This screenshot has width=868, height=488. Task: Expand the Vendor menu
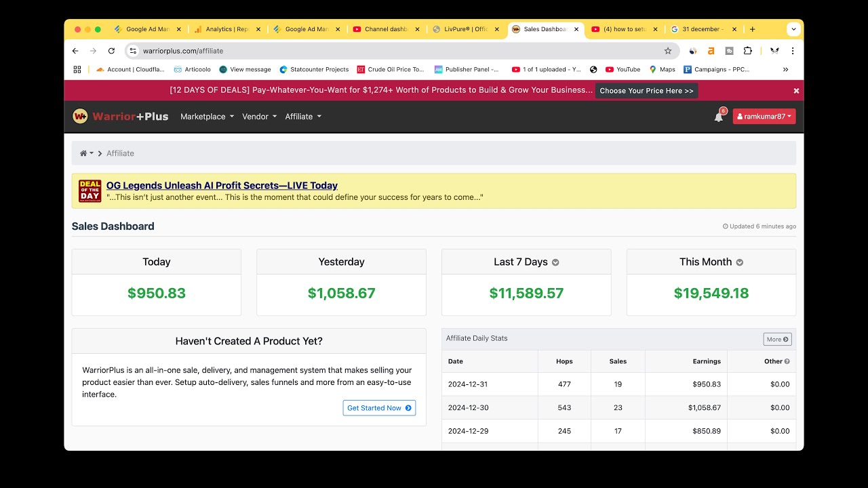click(x=260, y=117)
